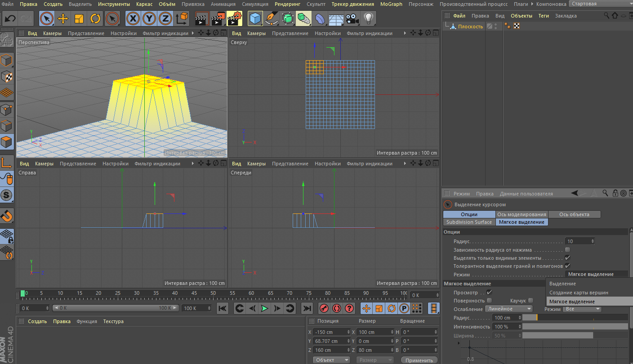
Task: Open Режим dropdown set to Все
Action: click(583, 309)
